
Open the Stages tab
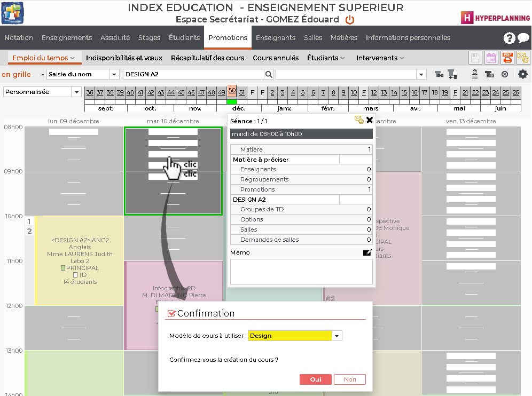pos(149,38)
